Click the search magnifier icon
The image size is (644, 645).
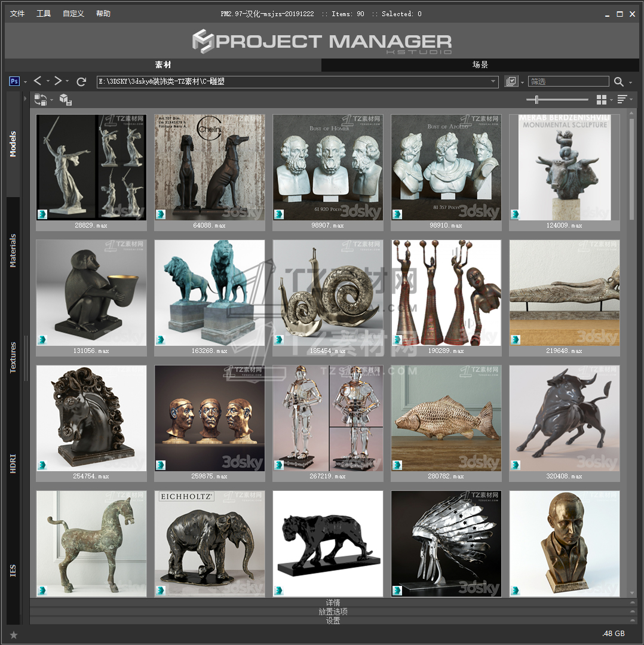click(618, 82)
